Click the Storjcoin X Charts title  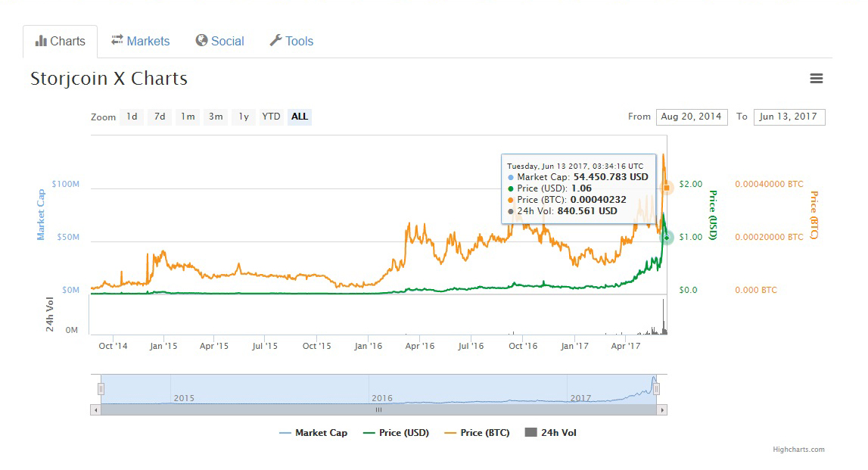(109, 79)
